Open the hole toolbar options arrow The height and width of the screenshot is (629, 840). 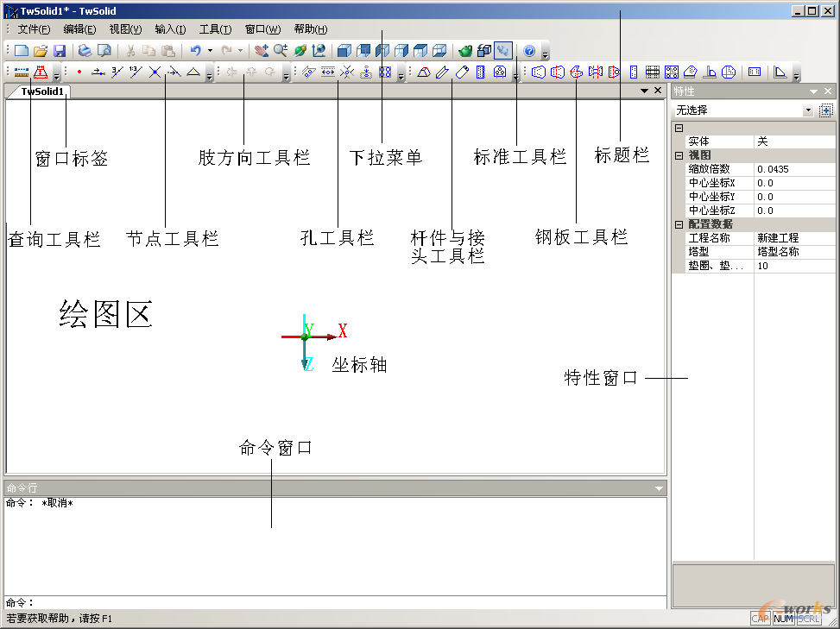point(401,74)
